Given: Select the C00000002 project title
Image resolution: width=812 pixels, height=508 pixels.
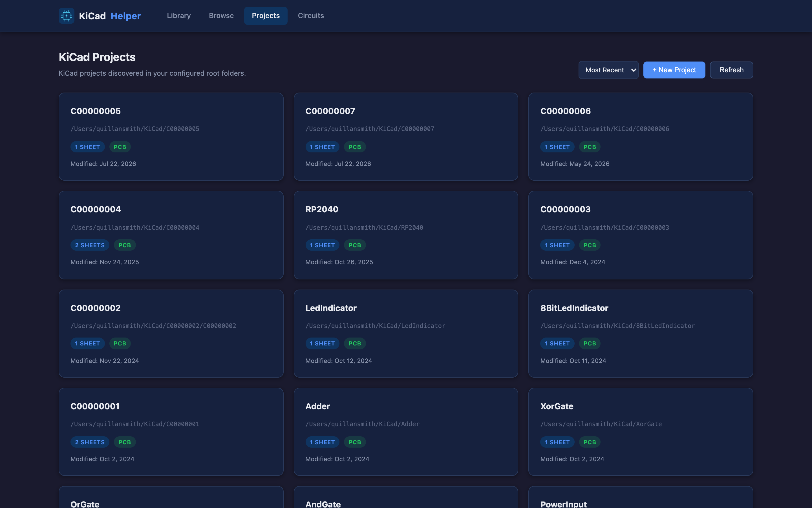Looking at the screenshot, I should [x=96, y=308].
